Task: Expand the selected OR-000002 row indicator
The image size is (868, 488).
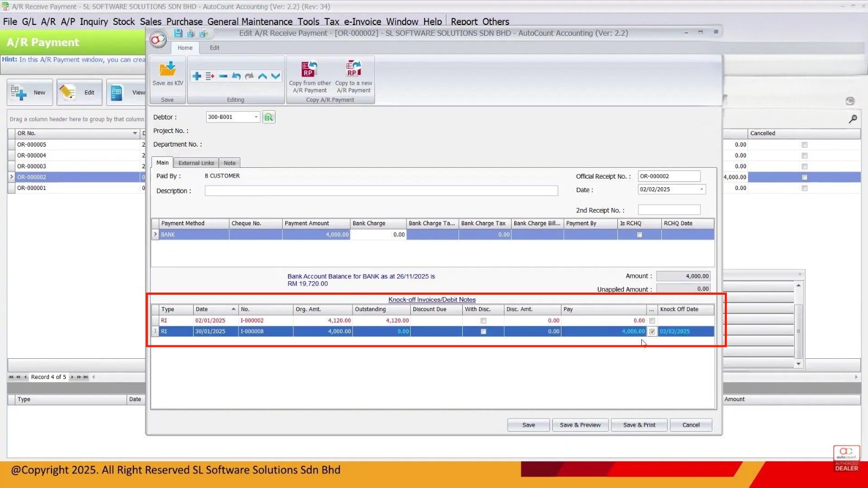Action: click(x=11, y=177)
